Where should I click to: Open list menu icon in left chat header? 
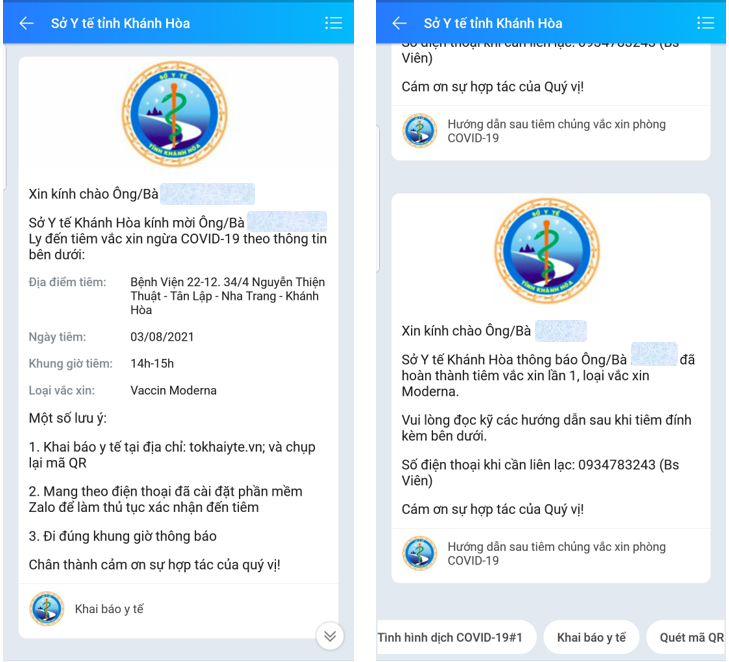pyautogui.click(x=333, y=23)
